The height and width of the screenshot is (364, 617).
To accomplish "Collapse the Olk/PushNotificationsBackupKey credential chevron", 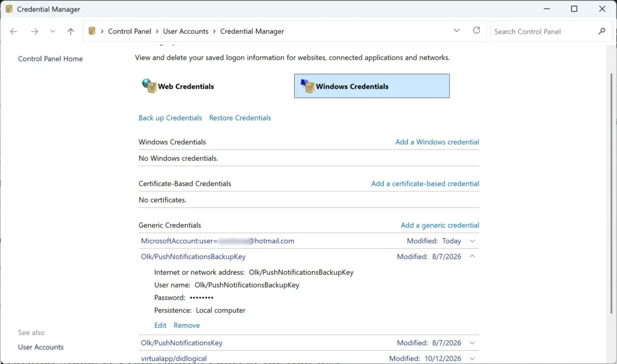I will tap(472, 256).
